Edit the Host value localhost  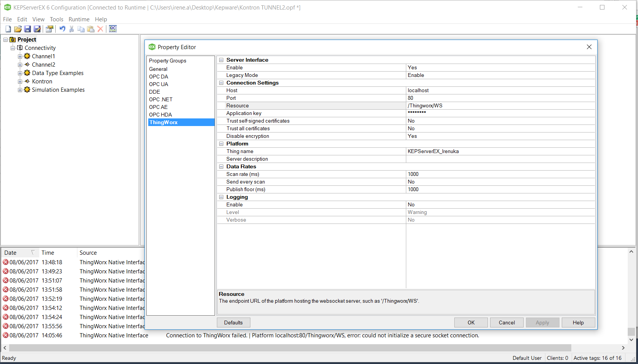click(500, 91)
